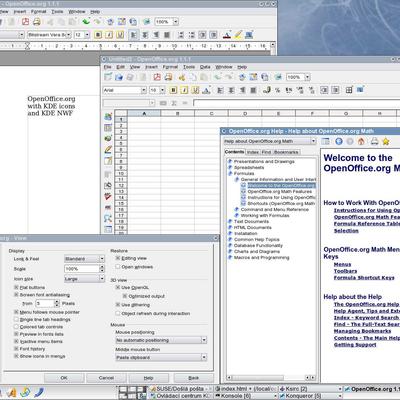Open the Arial font name dropdown in Calc

(x=144, y=90)
